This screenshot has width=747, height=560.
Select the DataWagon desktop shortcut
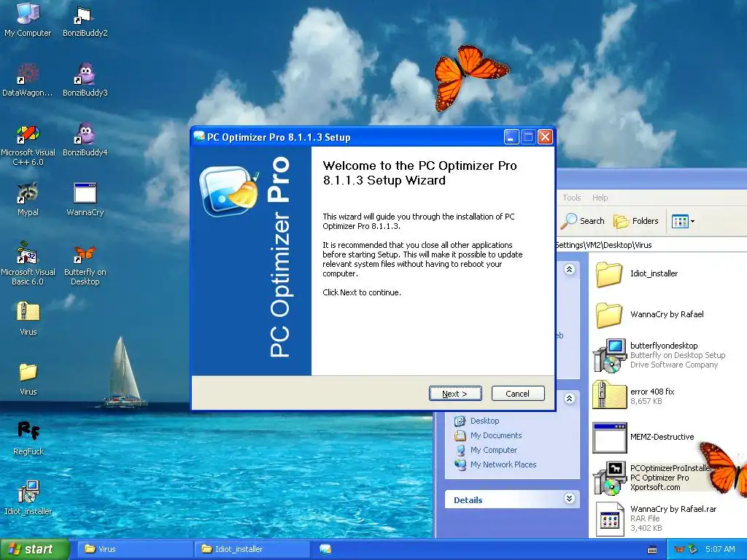(28, 79)
